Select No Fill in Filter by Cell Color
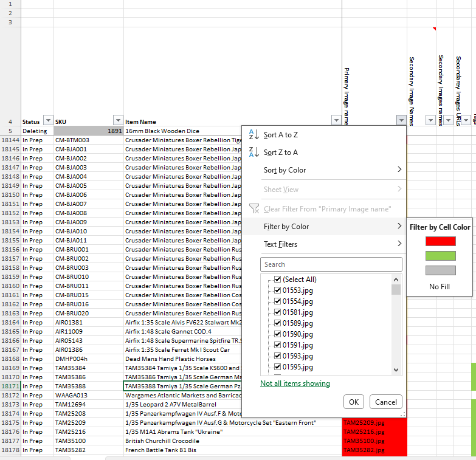Image resolution: width=476 pixels, height=460 pixels. (x=440, y=286)
